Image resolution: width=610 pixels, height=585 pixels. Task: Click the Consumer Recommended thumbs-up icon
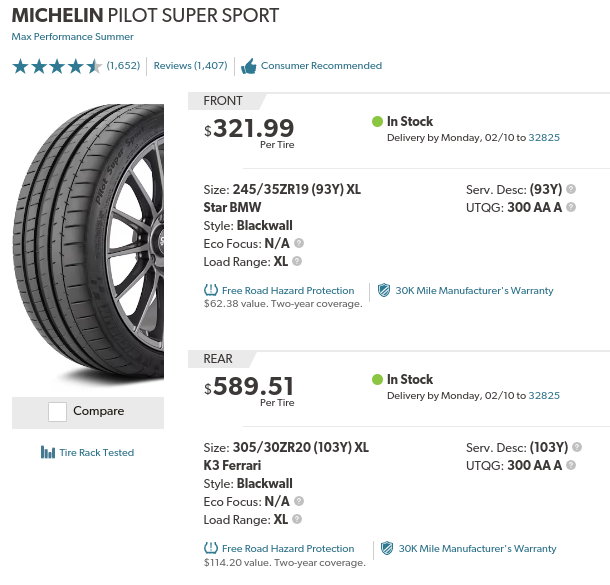pos(249,66)
